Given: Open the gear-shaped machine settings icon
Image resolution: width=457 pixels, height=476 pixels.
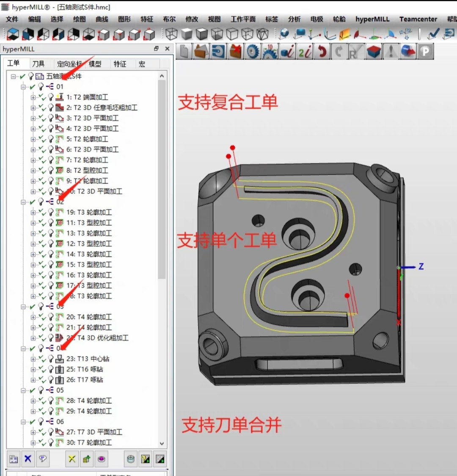Looking at the screenshot, I should pos(253,51).
